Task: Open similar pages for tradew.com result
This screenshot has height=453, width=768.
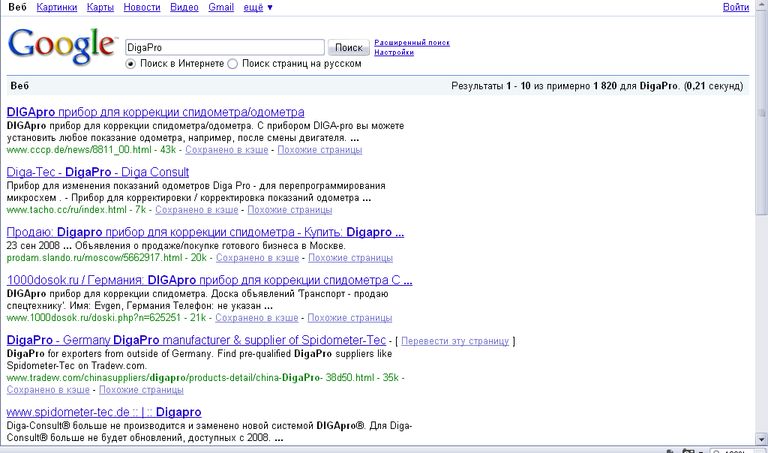Action: coord(141,390)
